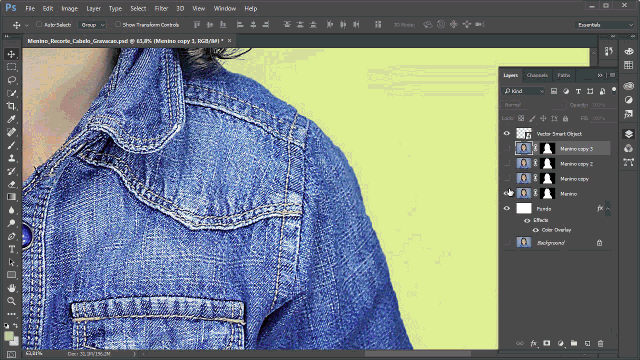Select the Eraser tool
The width and height of the screenshot is (640, 360).
click(11, 184)
